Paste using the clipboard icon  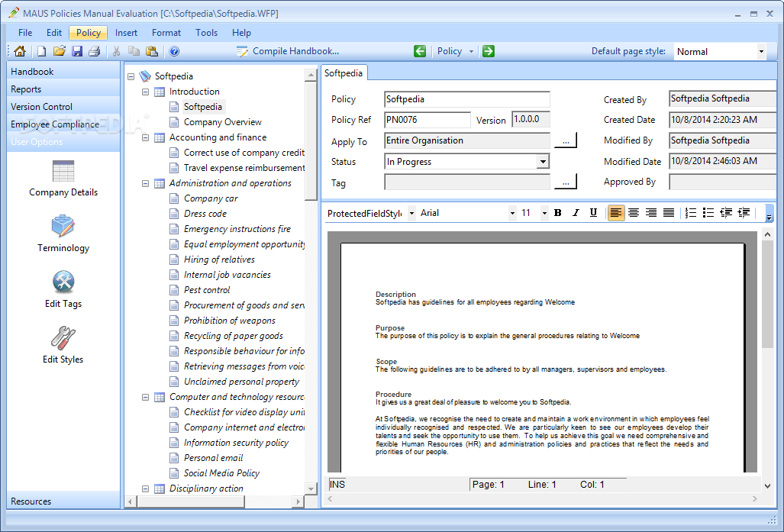click(151, 51)
